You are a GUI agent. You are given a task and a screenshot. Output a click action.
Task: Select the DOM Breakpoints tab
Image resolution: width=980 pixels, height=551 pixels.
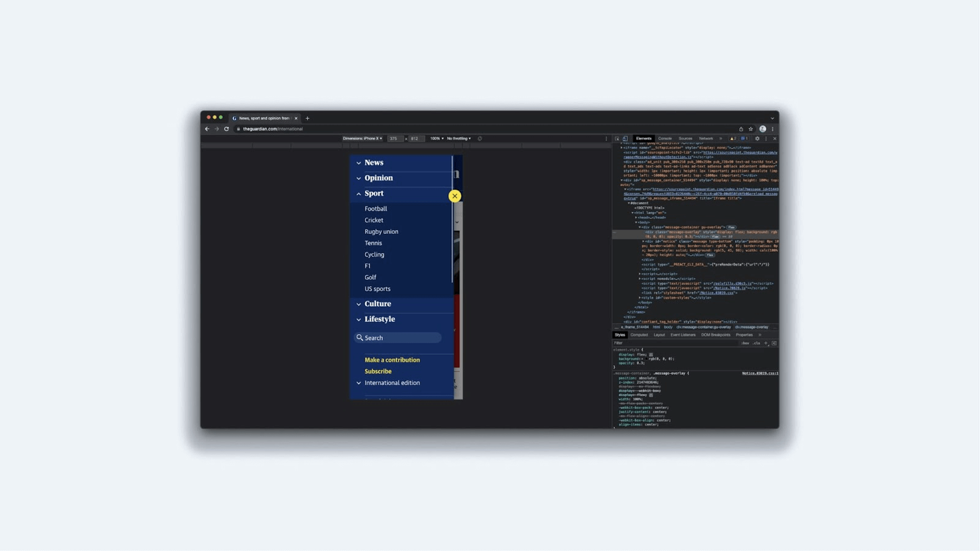[x=715, y=335]
